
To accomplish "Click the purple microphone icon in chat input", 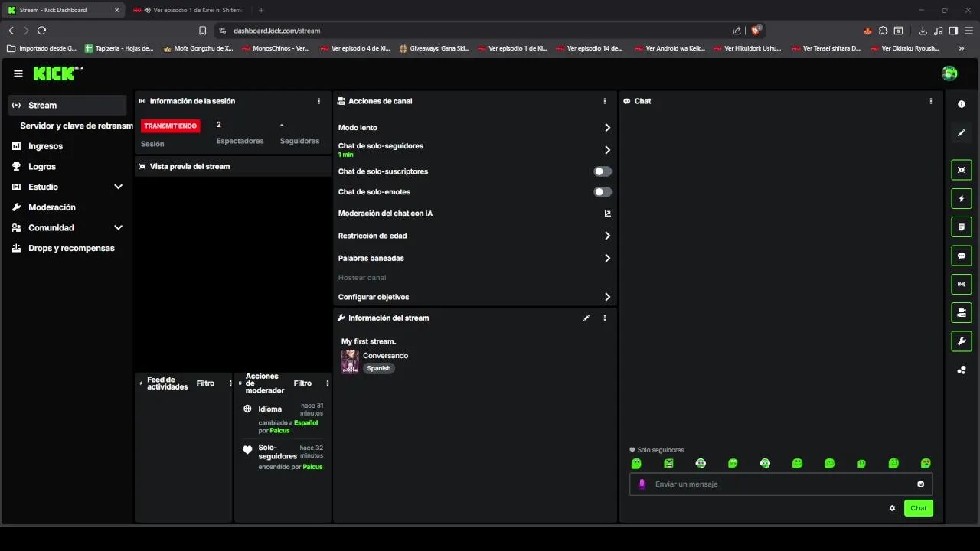I will click(642, 484).
